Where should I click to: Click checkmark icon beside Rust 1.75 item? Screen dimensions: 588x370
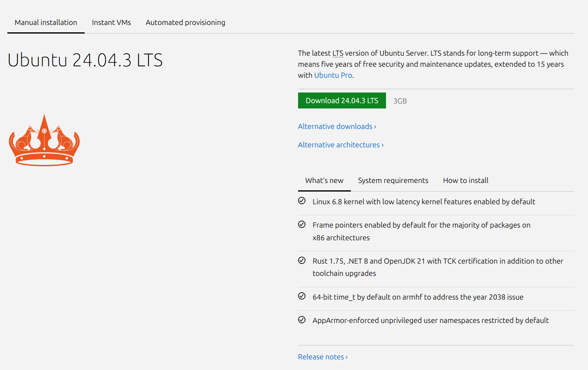point(302,260)
